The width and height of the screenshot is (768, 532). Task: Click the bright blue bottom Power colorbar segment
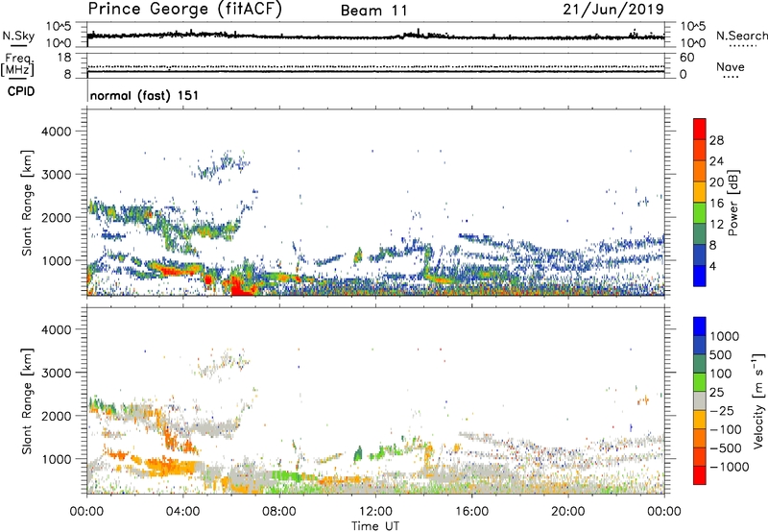click(700, 276)
